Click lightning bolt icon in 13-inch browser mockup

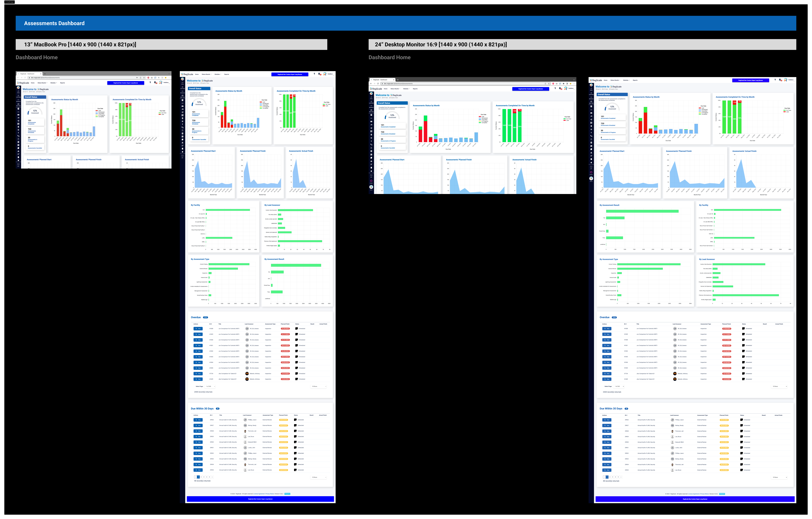click(150, 82)
